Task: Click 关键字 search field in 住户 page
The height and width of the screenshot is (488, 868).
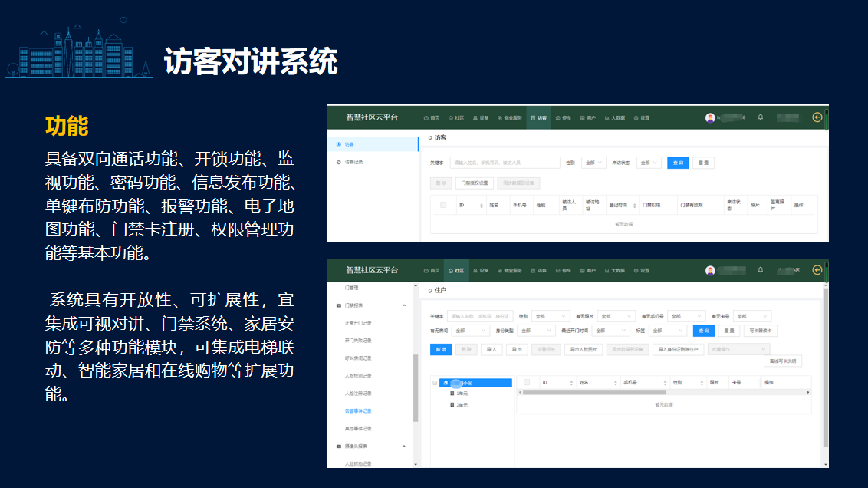Action: [x=480, y=316]
